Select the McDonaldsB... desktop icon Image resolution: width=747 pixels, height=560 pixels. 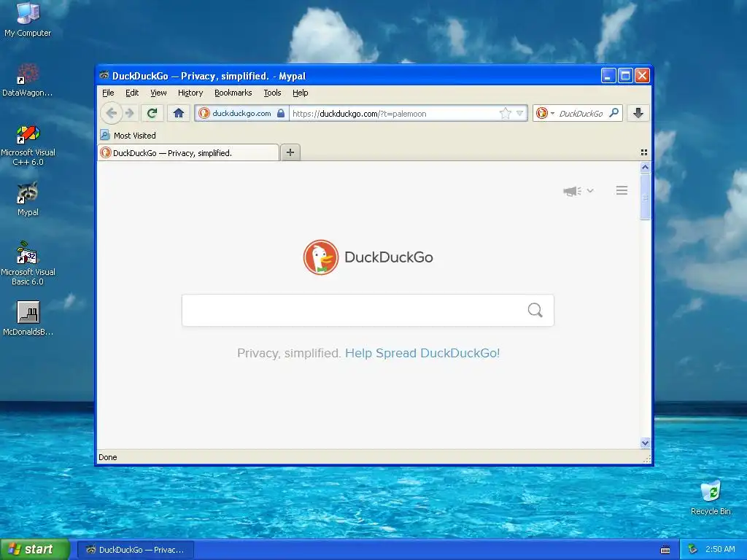pos(28,319)
